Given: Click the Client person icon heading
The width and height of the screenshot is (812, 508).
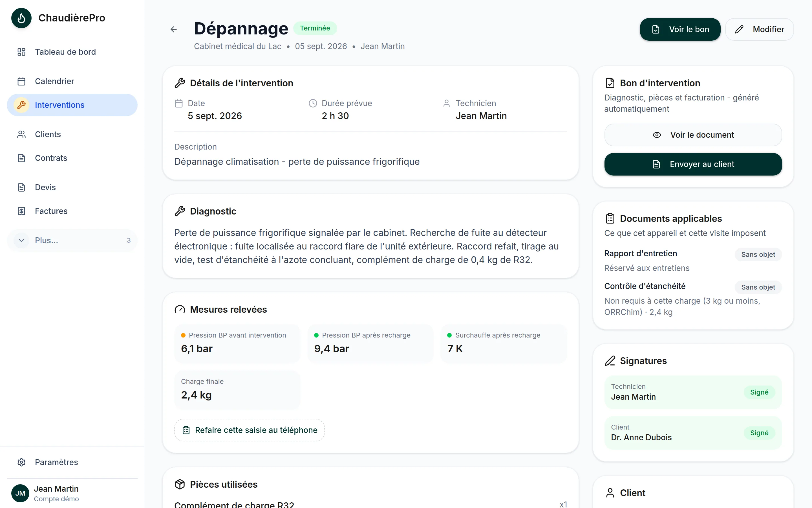Looking at the screenshot, I should tap(610, 493).
